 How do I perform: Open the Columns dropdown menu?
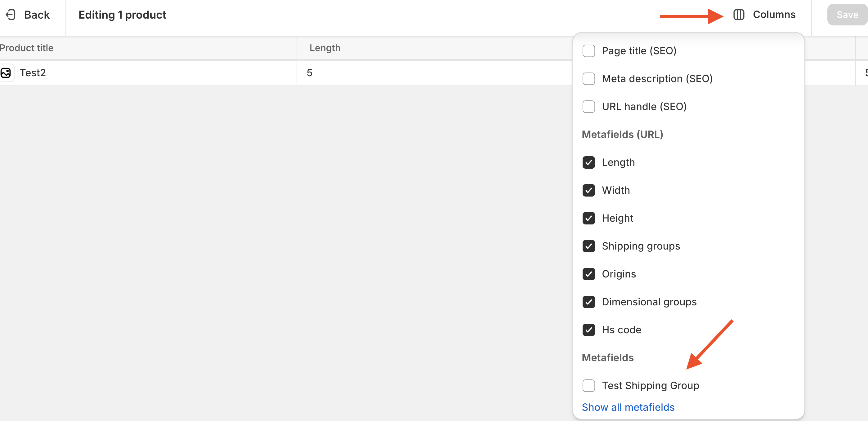coord(774,15)
